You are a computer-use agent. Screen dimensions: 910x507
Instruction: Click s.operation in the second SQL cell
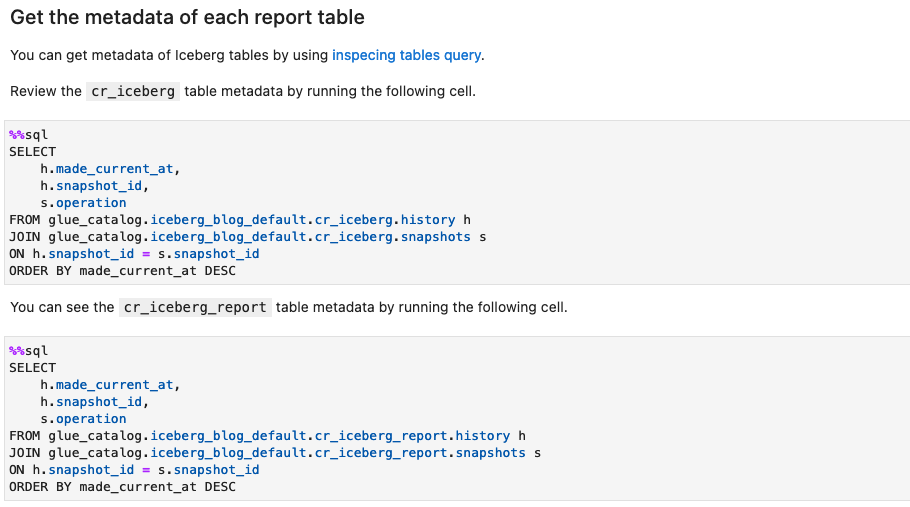[83, 419]
